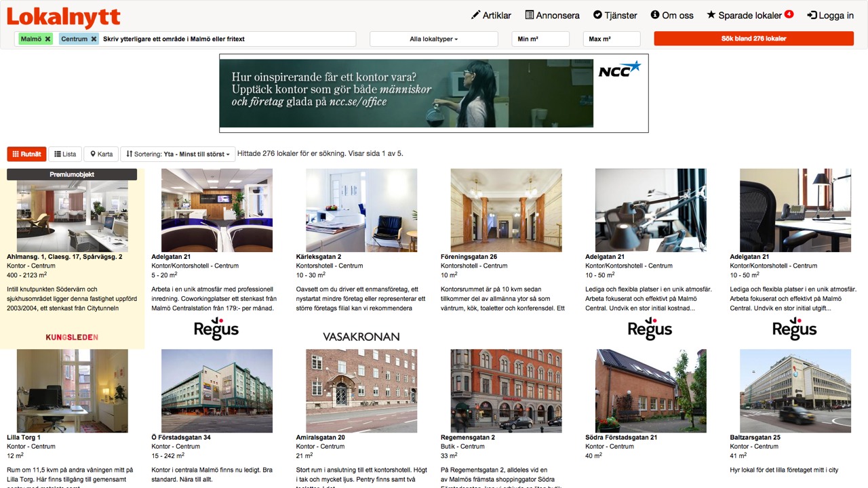Open the Om oss page
Image resolution: width=868 pixels, height=488 pixels.
click(x=672, y=15)
